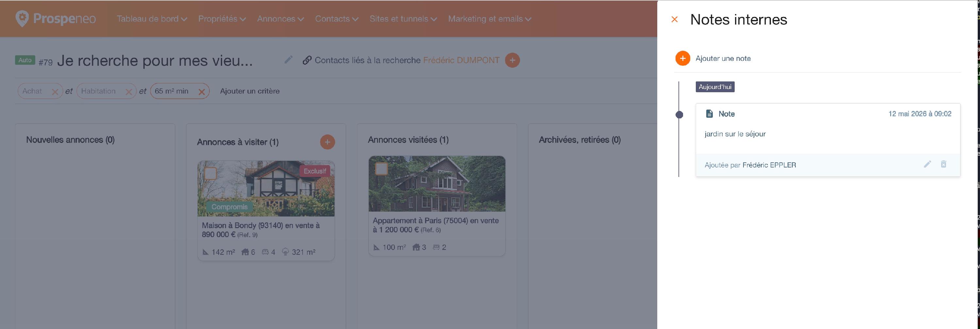Click the rooms icon next to 6
980x329 pixels.
(x=245, y=252)
